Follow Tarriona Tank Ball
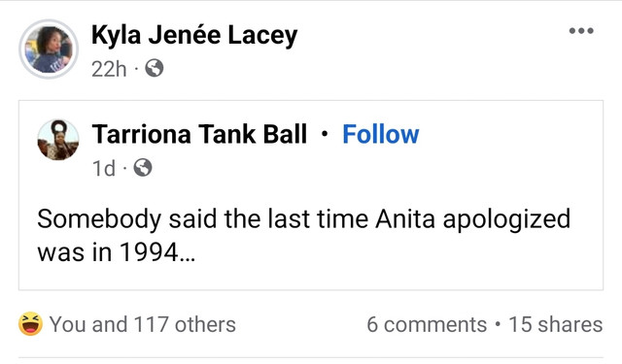This screenshot has width=622, height=364. pos(380,134)
